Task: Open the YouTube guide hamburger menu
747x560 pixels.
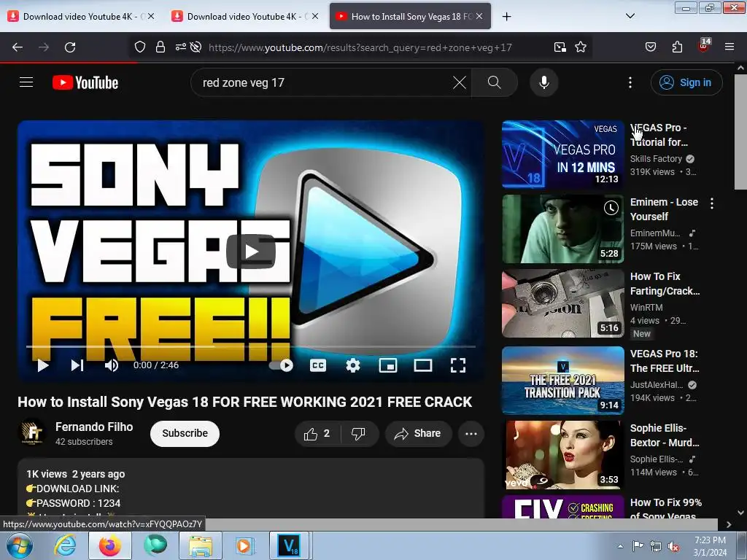Action: click(26, 82)
